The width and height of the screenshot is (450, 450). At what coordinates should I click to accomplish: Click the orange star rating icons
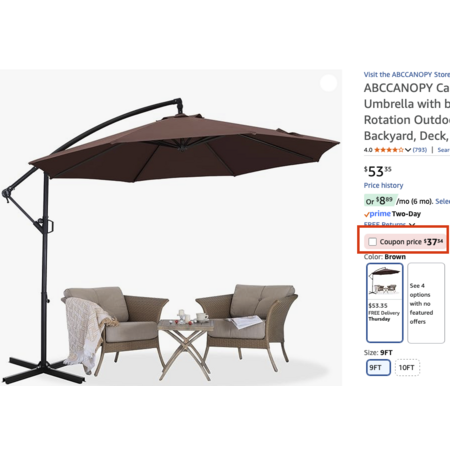(389, 150)
